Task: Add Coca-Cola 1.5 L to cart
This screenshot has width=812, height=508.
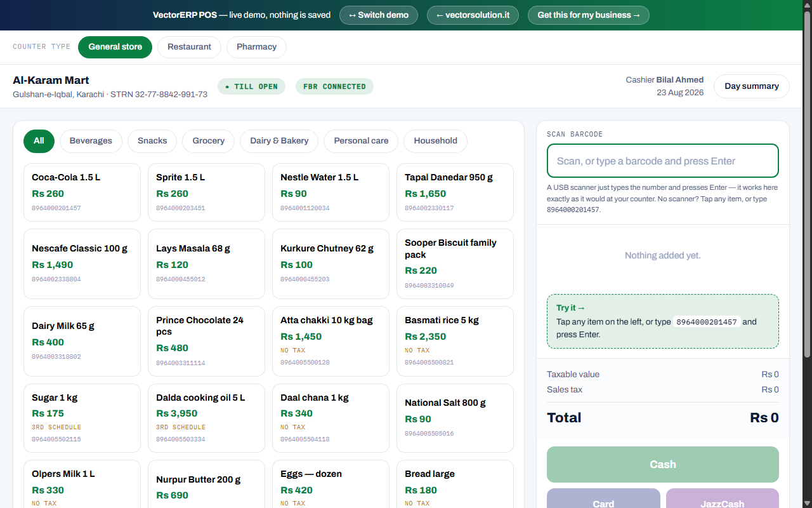Action: pos(82,192)
